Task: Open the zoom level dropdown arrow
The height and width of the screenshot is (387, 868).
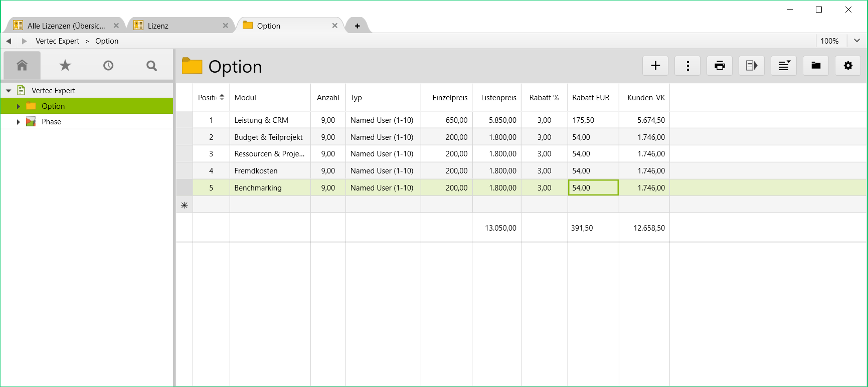Action: point(857,41)
